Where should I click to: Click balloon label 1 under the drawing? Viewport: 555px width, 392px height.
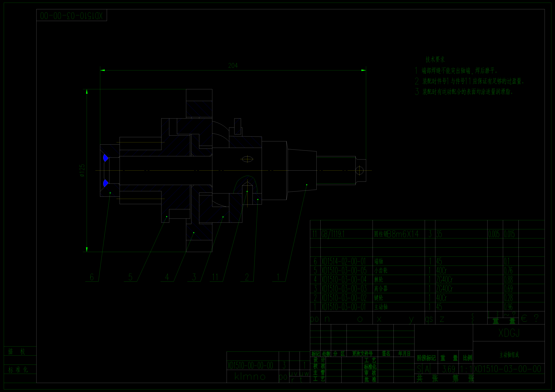point(278,277)
